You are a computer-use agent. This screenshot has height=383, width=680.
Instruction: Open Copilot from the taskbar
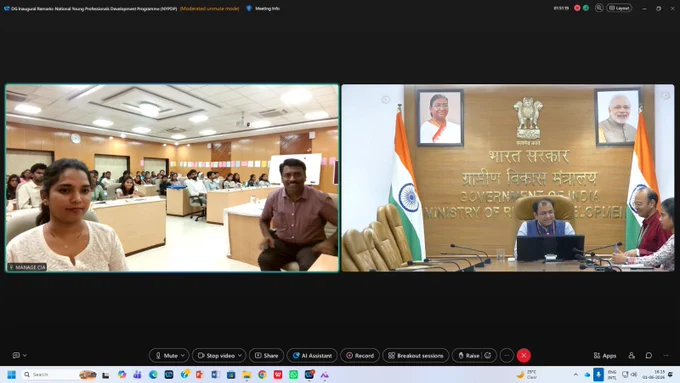(122, 374)
